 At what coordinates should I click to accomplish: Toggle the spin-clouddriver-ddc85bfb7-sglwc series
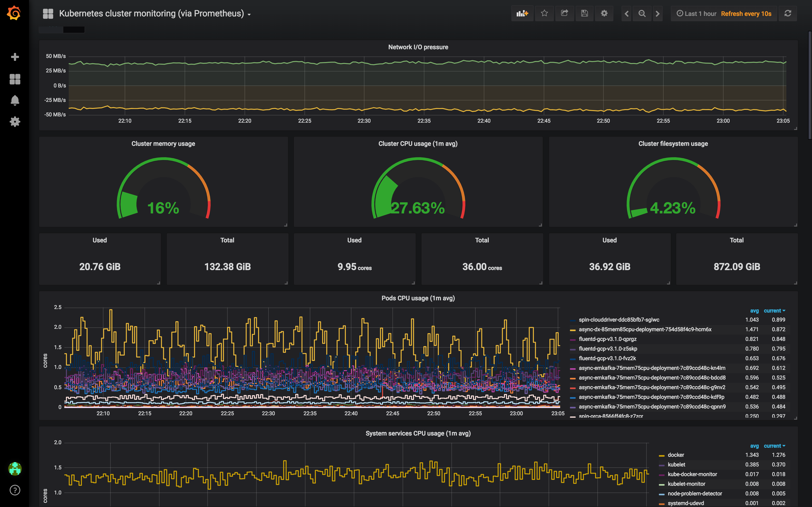tap(619, 320)
